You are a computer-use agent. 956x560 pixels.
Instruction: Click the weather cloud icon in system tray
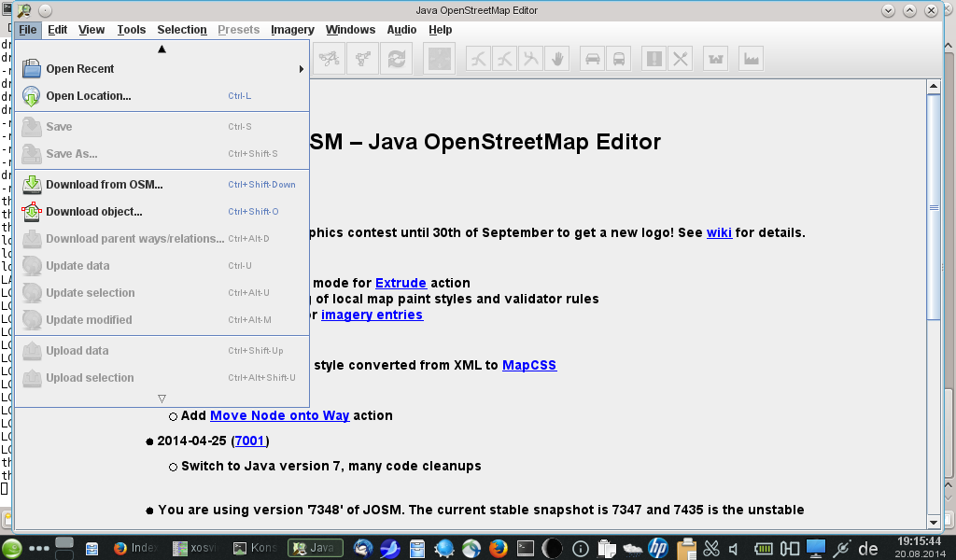632,549
